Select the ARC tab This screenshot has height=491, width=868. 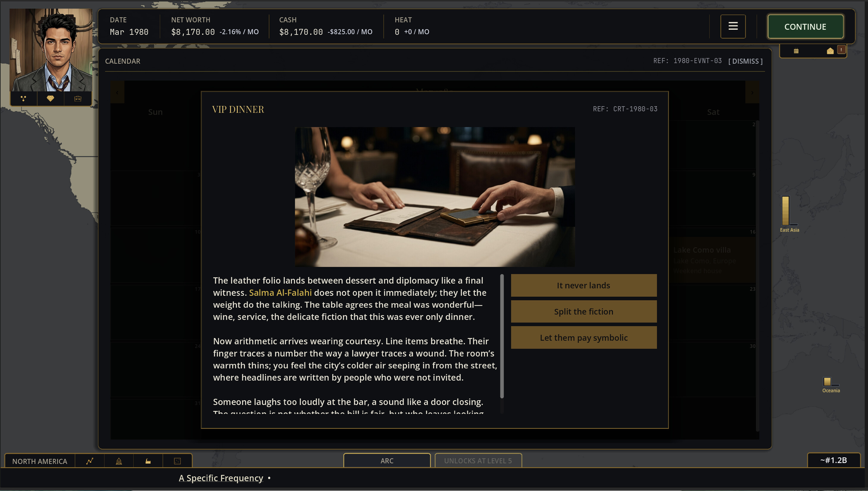tap(387, 461)
